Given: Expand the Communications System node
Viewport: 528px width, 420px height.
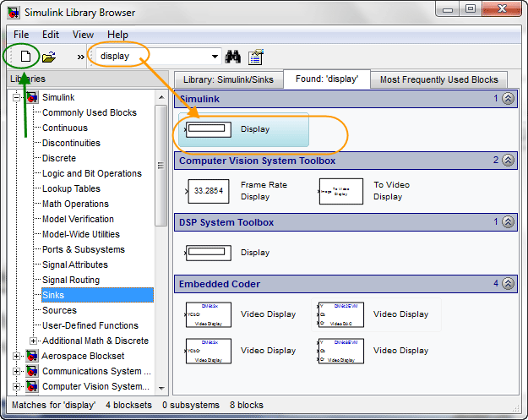Looking at the screenshot, I should coord(16,371).
